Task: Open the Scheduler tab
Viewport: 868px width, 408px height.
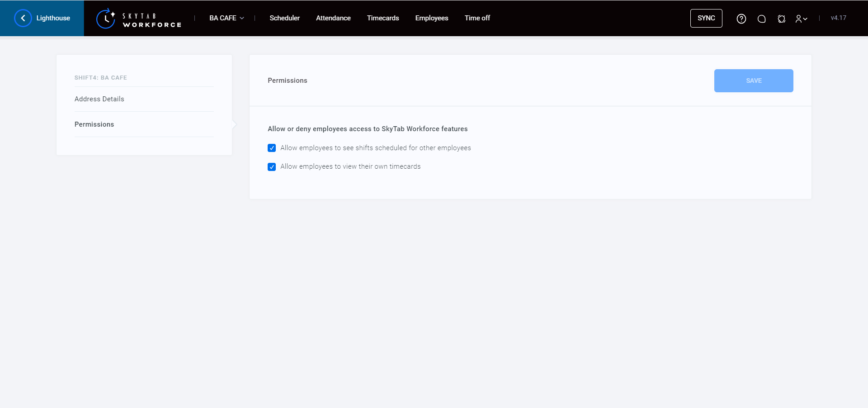Action: point(284,18)
